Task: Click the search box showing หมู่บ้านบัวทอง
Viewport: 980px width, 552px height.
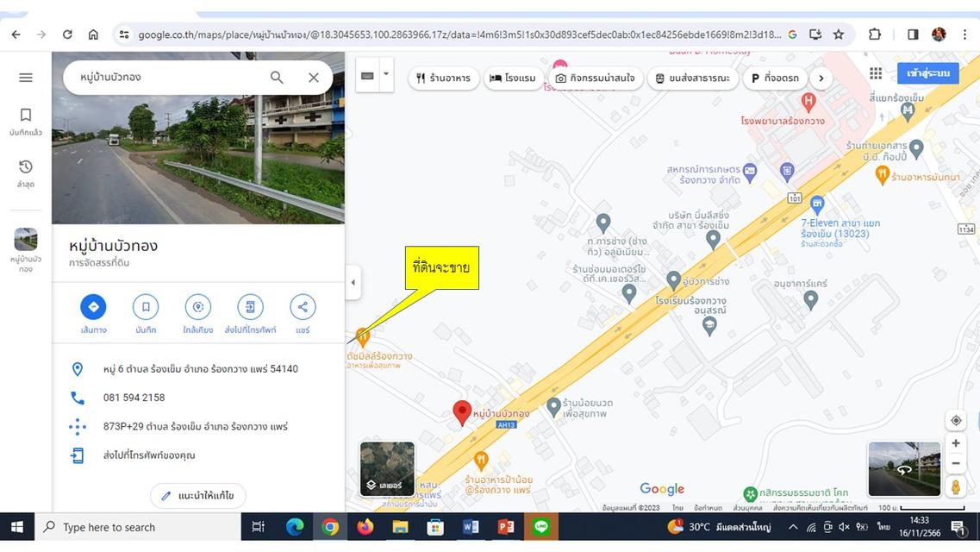Action: pyautogui.click(x=172, y=77)
